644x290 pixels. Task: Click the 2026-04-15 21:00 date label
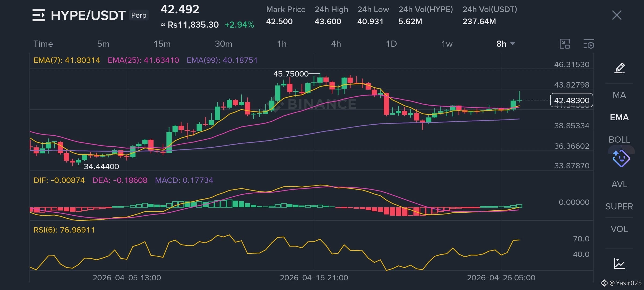pos(314,278)
